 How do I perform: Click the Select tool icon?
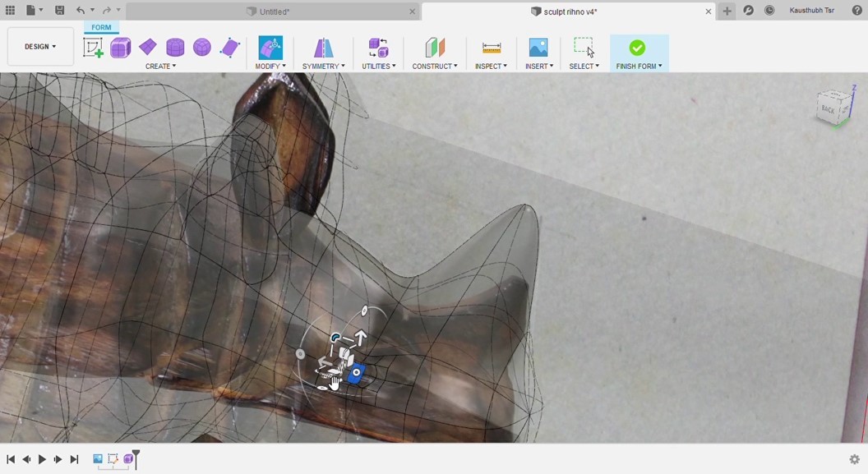(584, 48)
